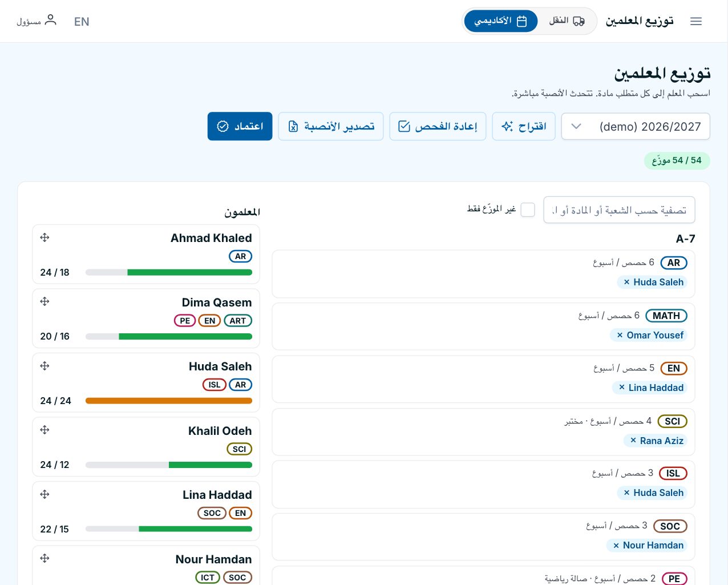This screenshot has height=585, width=728.
Task: Click the إعادة الفحص recheck button
Action: pyautogui.click(x=438, y=126)
